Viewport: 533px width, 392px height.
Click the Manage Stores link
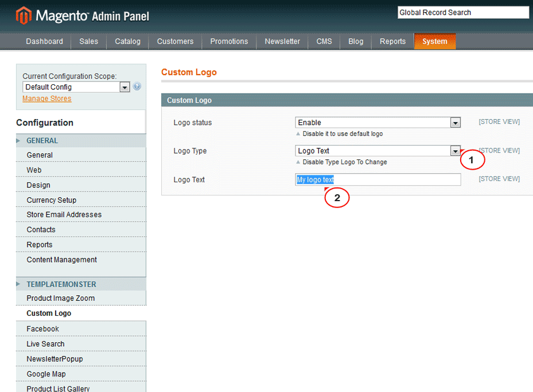47,99
